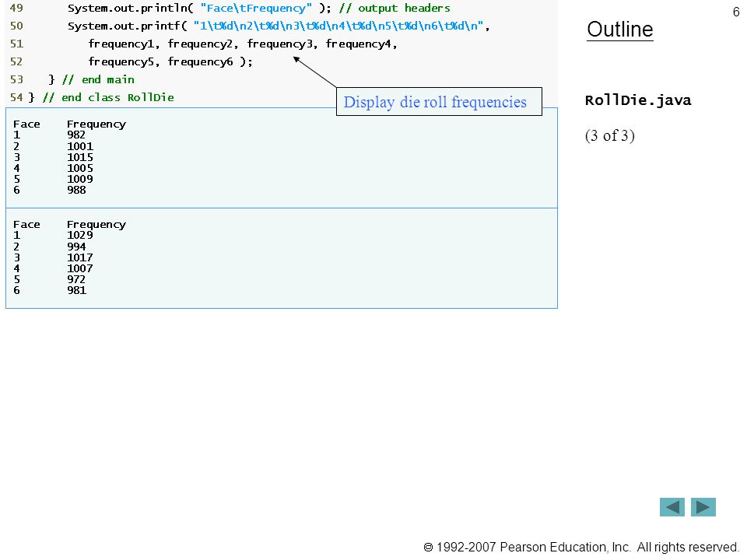
Task: Select the RollDie.java file name text
Action: tap(638, 100)
